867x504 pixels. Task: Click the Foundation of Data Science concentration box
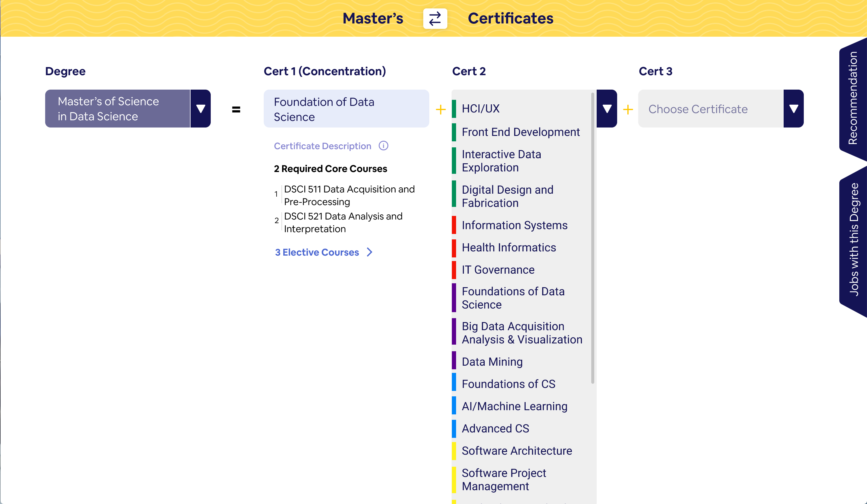click(346, 109)
